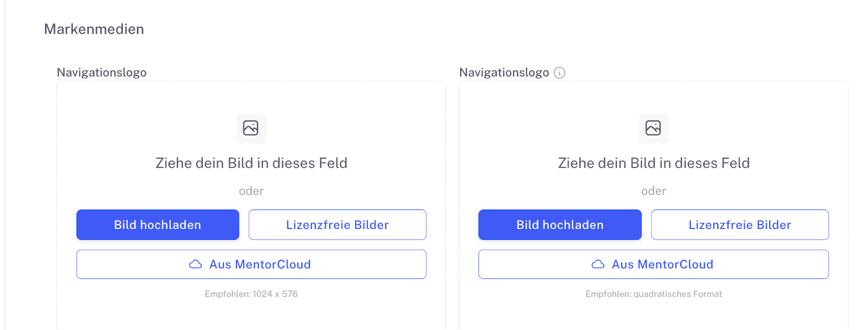The height and width of the screenshot is (330, 868).
Task: Click the right Navigationslogo label text
Action: (504, 73)
